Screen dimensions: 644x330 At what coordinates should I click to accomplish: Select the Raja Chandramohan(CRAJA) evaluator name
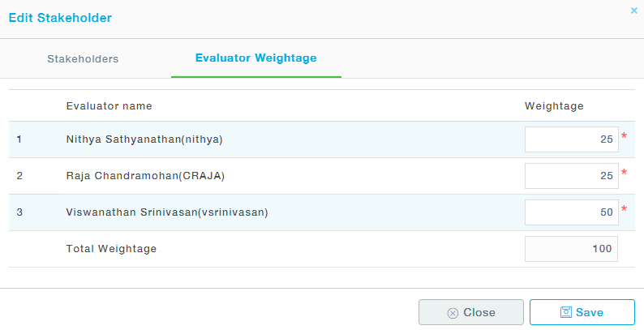point(145,176)
